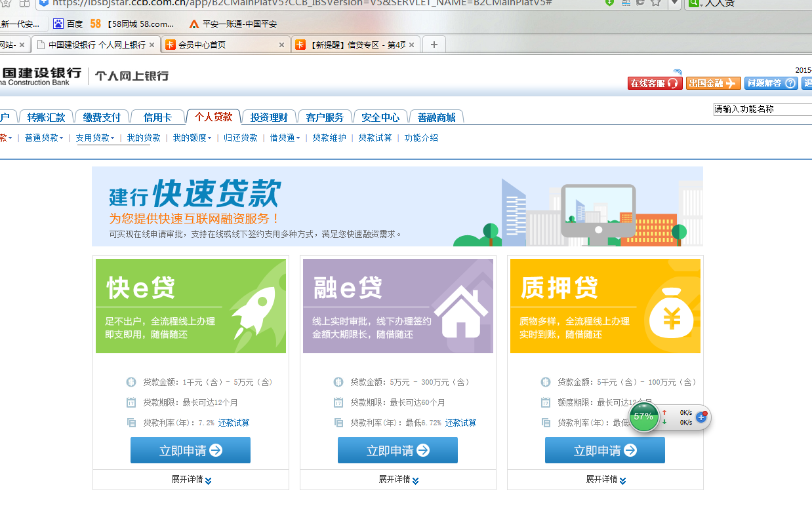Close the 会员中心首页 browser tab
The height and width of the screenshot is (519, 812).
pos(282,45)
